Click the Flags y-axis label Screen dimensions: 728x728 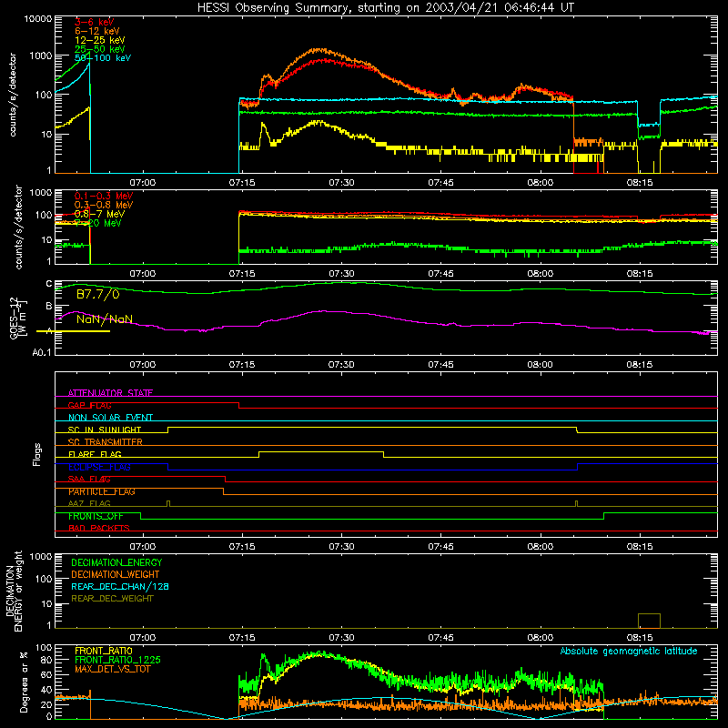(x=37, y=454)
